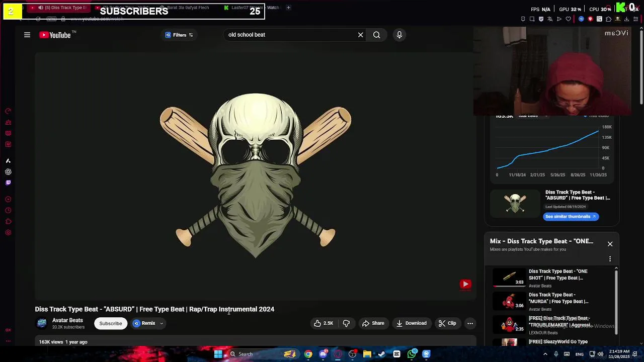Open more actions three-dot menu under video

[x=470, y=323]
